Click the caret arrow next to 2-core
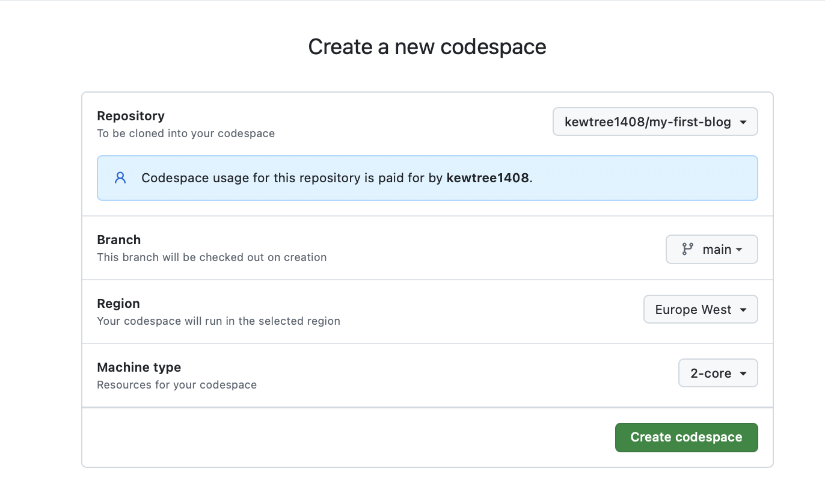The image size is (825, 504). click(743, 373)
